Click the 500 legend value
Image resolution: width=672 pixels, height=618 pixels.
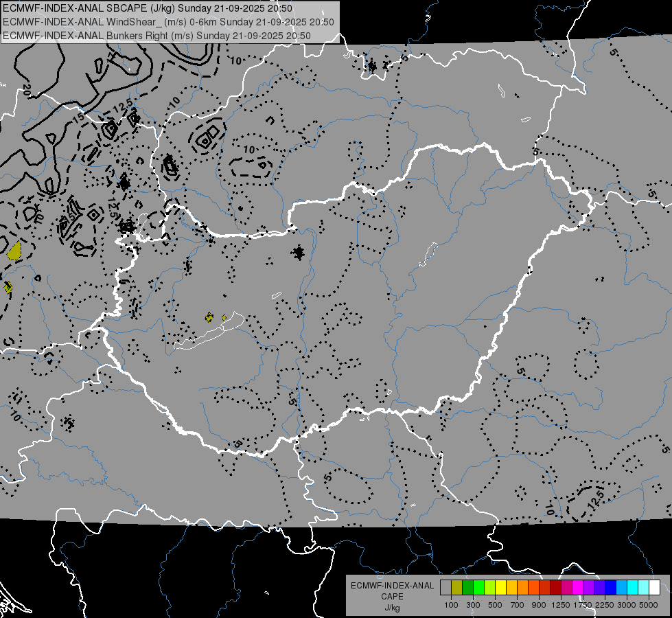[495, 605]
